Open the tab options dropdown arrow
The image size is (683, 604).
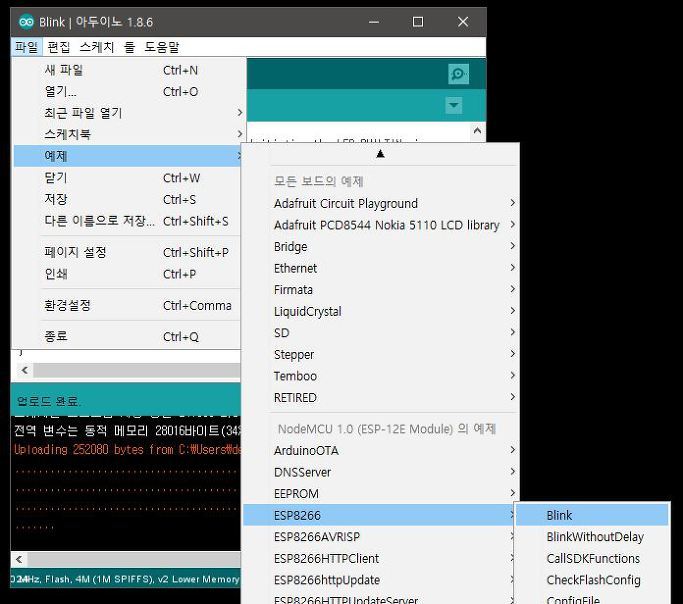point(453,105)
